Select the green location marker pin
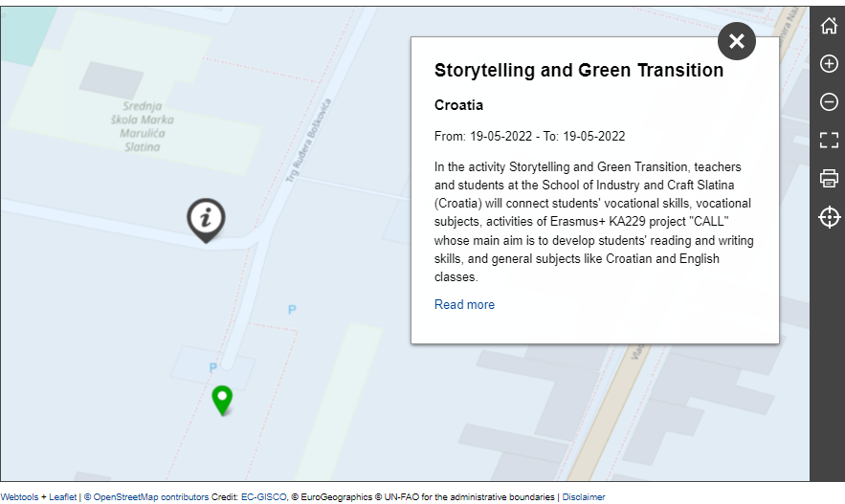The height and width of the screenshot is (504, 845). (222, 401)
